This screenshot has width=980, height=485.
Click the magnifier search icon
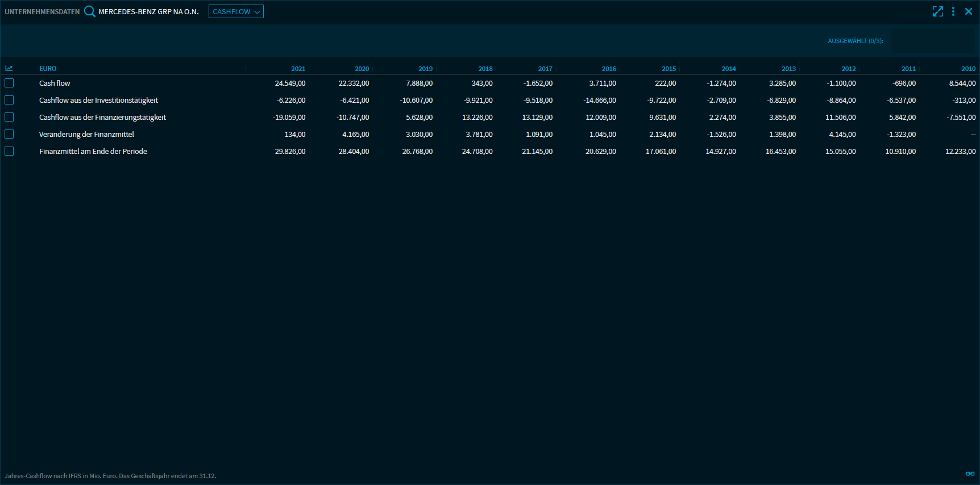point(90,11)
